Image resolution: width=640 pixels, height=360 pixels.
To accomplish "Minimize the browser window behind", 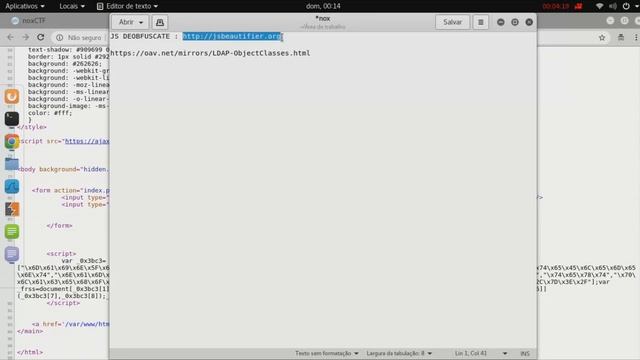I will point(610,20).
